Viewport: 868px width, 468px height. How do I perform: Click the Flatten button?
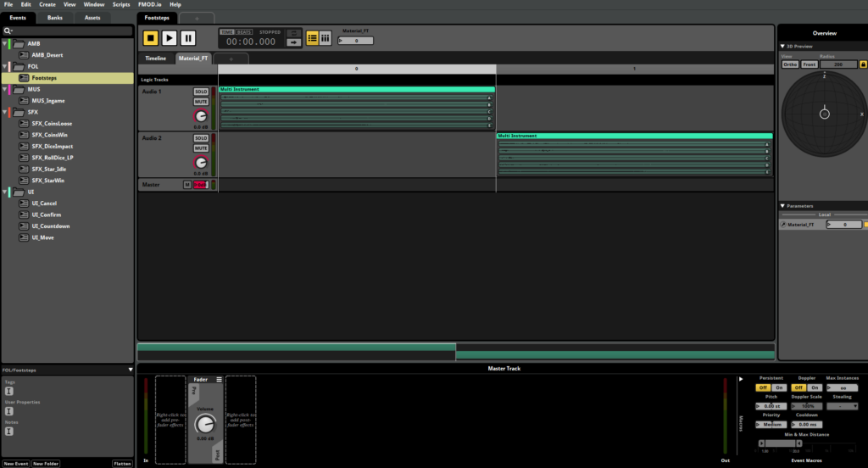click(122, 464)
